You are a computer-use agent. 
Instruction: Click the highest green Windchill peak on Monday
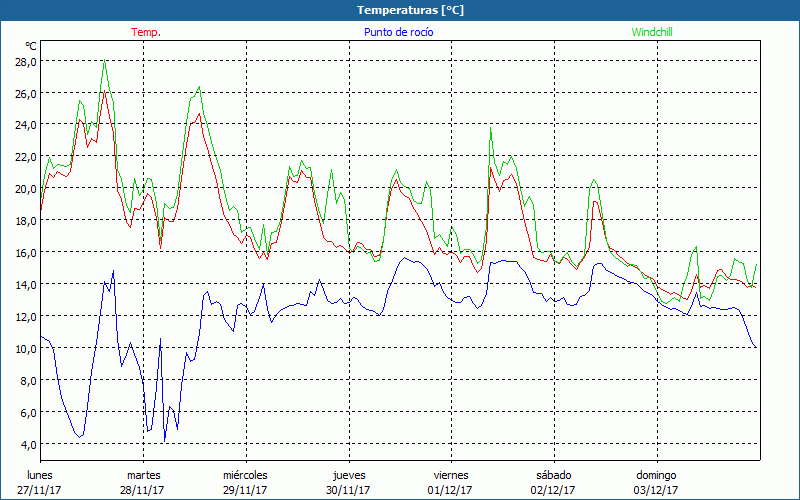pyautogui.click(x=104, y=60)
